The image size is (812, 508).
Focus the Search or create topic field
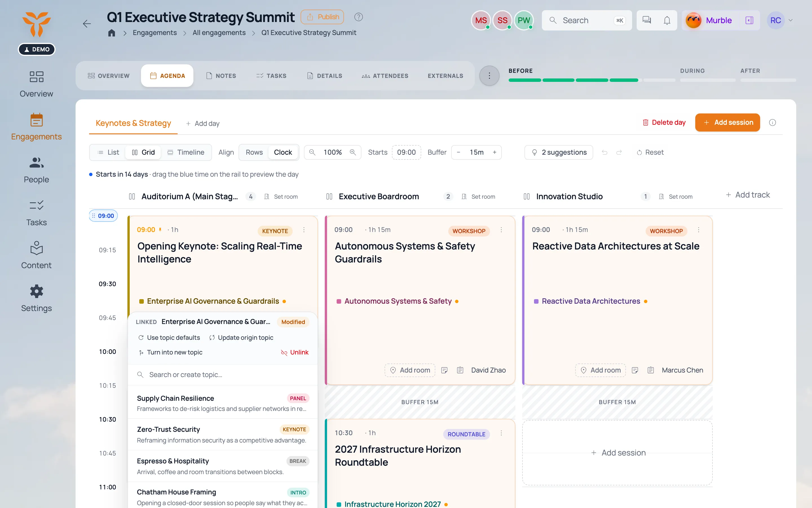[223, 375]
